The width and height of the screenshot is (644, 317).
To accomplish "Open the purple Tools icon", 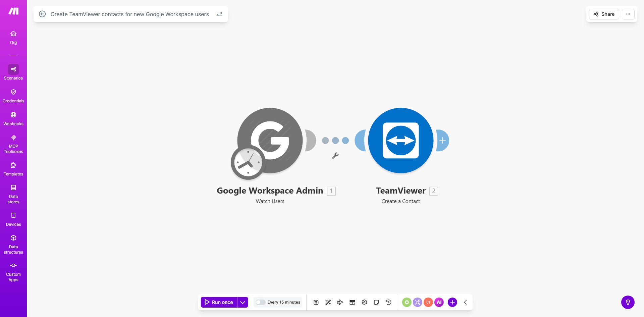I will coord(417,302).
